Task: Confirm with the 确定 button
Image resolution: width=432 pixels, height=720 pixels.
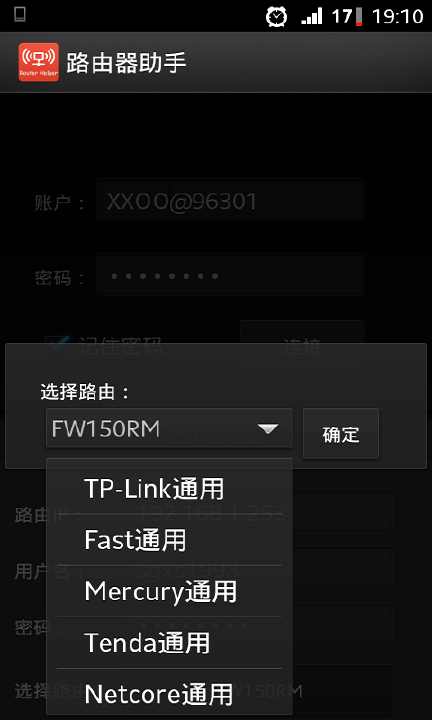Action: pyautogui.click(x=341, y=433)
